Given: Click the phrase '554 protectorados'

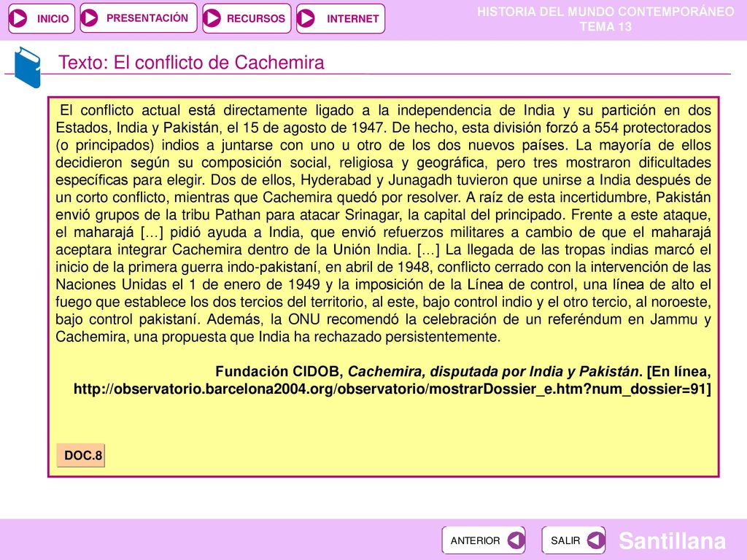Looking at the screenshot, I should (x=653, y=128).
